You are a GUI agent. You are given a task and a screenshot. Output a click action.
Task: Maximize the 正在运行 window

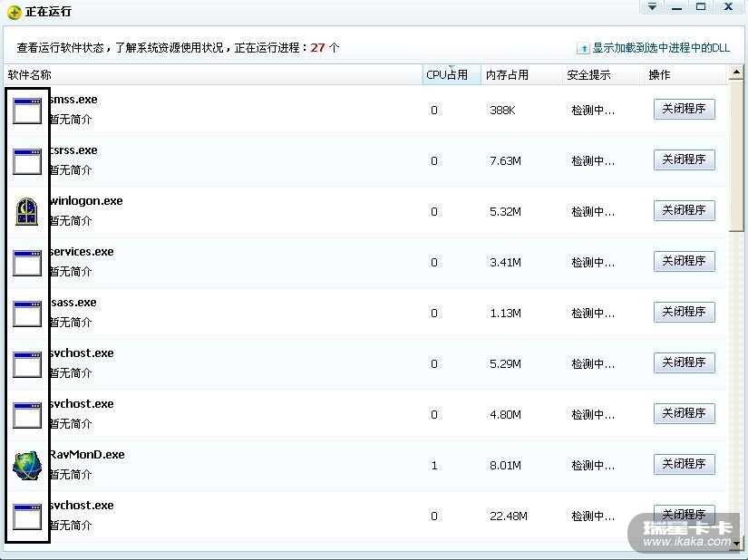[701, 6]
